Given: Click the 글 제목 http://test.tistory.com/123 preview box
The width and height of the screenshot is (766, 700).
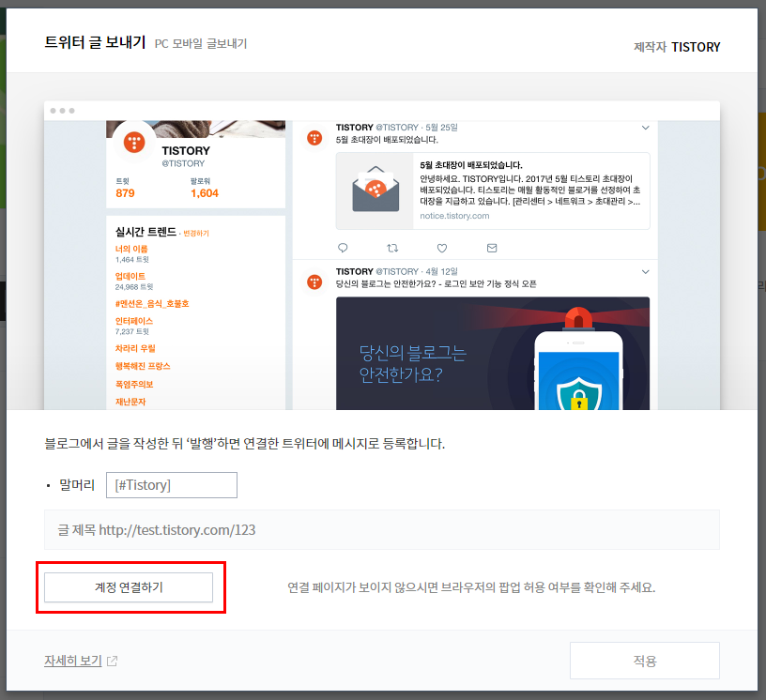Looking at the screenshot, I should pos(382,529).
